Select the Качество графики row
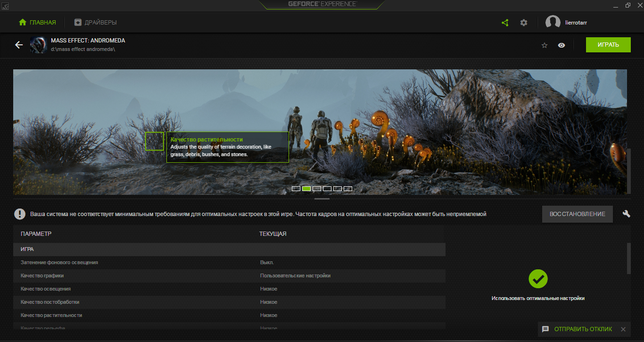 [229, 275]
